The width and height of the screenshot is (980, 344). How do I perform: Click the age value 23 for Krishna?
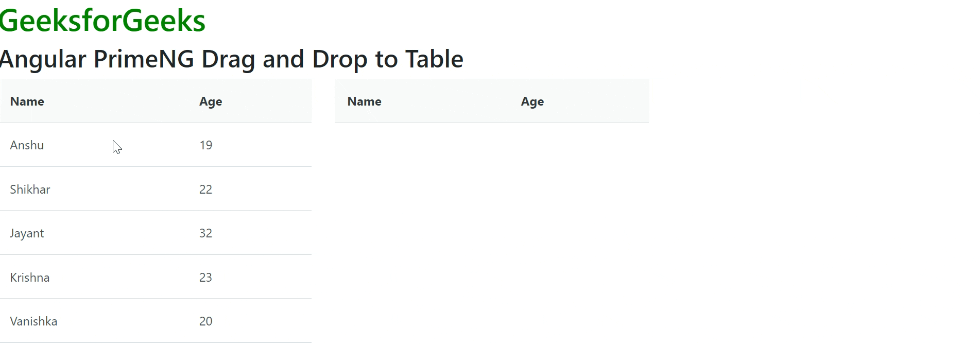(205, 277)
